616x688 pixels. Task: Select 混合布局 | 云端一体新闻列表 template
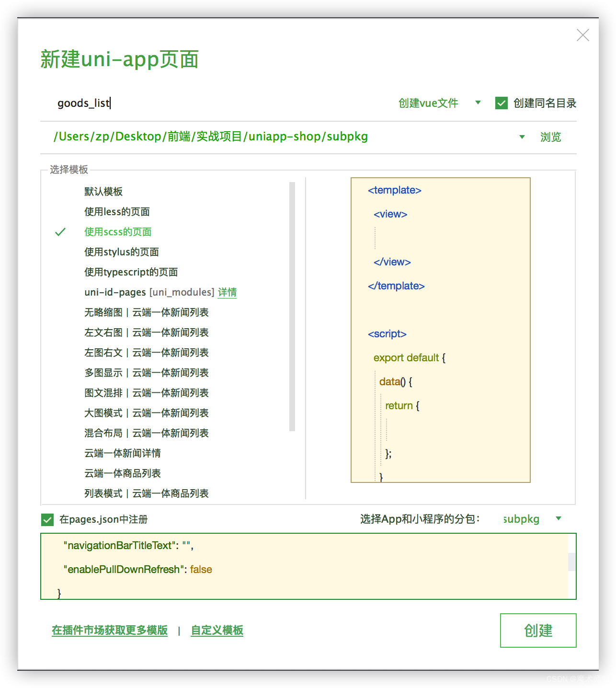[x=147, y=433]
